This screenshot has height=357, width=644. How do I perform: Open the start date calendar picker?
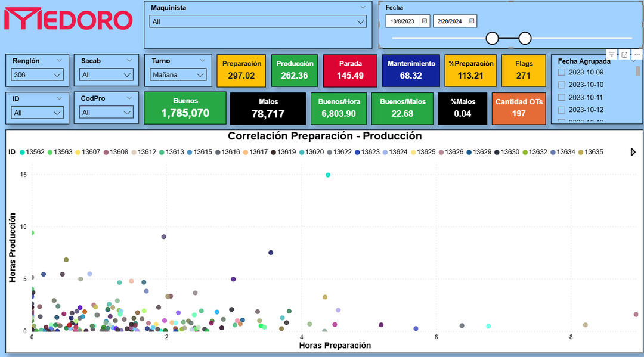pyautogui.click(x=425, y=21)
